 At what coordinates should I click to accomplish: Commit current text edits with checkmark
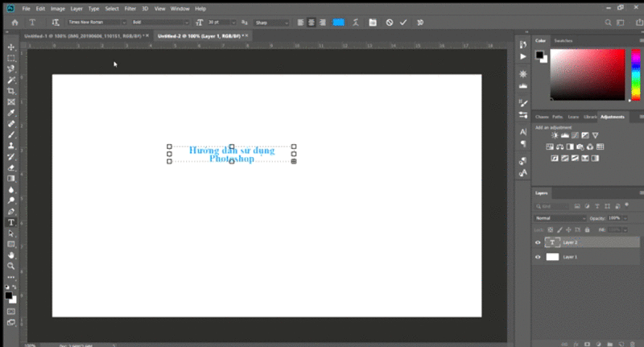click(403, 23)
